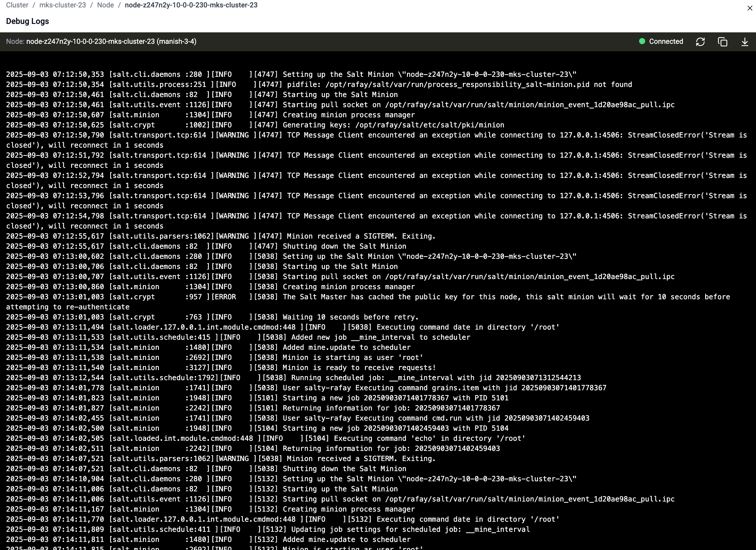This screenshot has width=756, height=550.
Task: Select current node name in breadcrumb
Action: [x=191, y=5]
